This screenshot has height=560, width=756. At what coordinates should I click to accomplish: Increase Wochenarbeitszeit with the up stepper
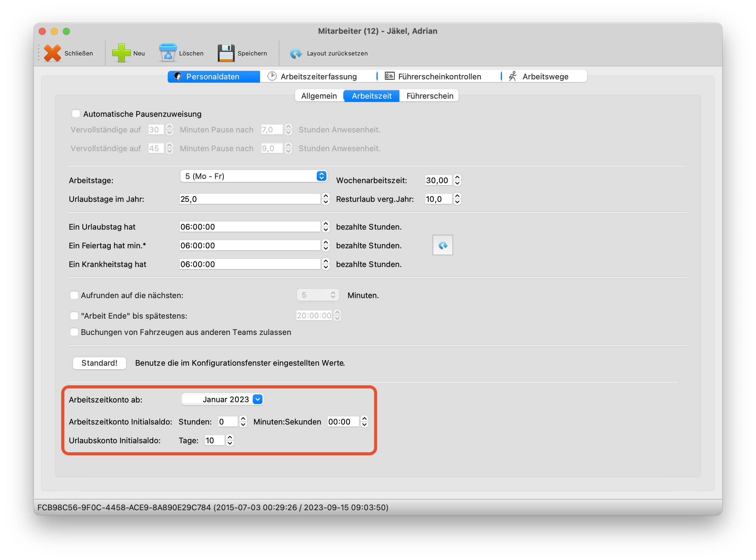(x=457, y=177)
